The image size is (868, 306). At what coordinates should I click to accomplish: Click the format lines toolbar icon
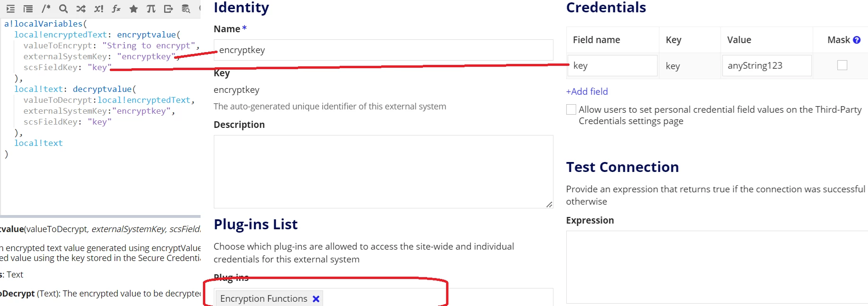tap(28, 9)
